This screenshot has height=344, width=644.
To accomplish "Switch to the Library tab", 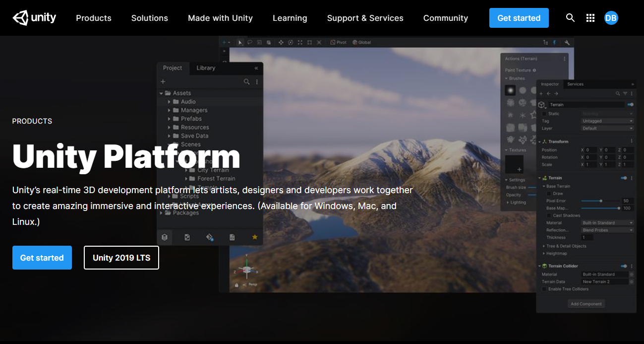I will pyautogui.click(x=205, y=68).
